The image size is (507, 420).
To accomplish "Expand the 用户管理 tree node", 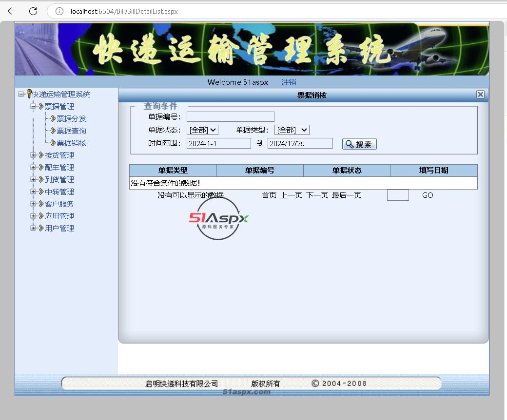I will (33, 228).
